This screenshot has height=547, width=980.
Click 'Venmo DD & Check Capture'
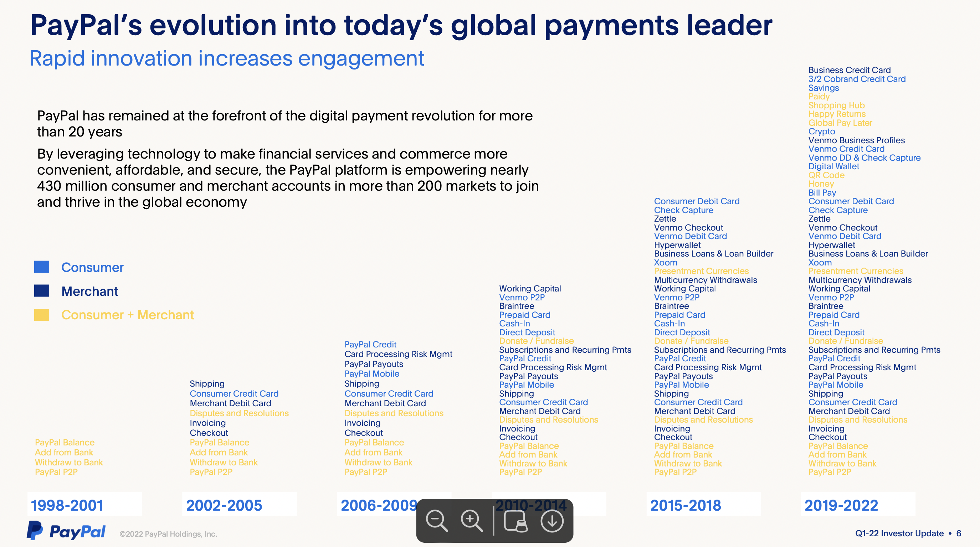tap(864, 158)
